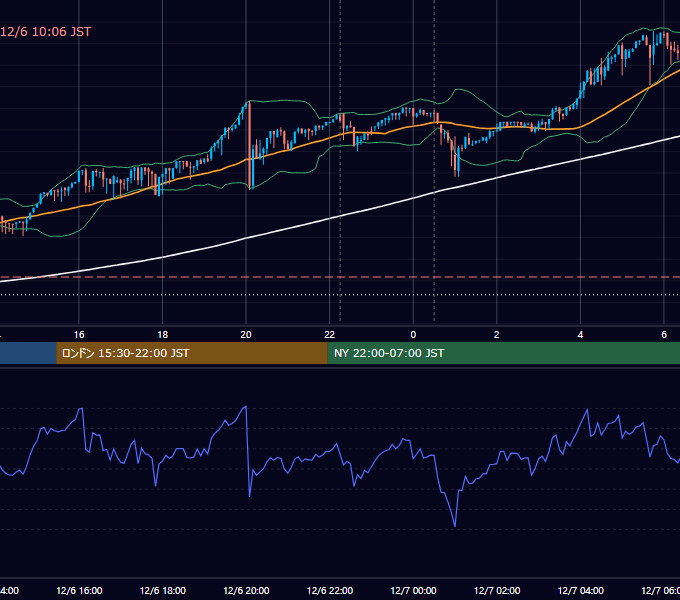Select the ロンドン 15:30-22:00 JST session bar
Viewport: 680px width, 600px height.
(x=192, y=353)
